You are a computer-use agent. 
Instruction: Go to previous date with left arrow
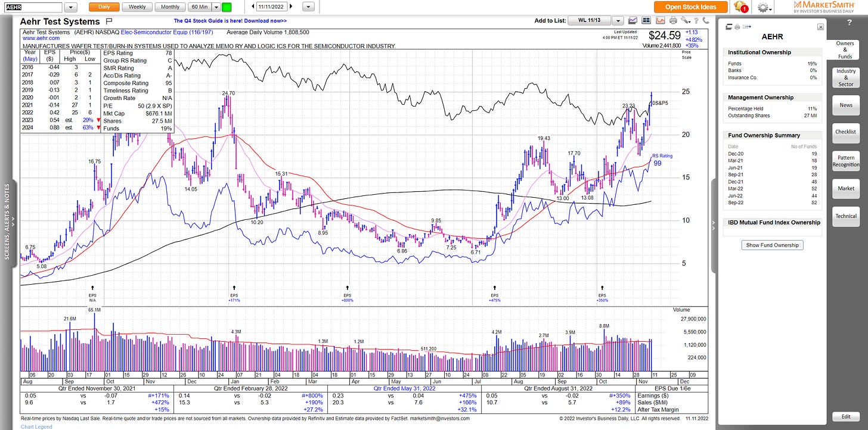[x=252, y=7]
